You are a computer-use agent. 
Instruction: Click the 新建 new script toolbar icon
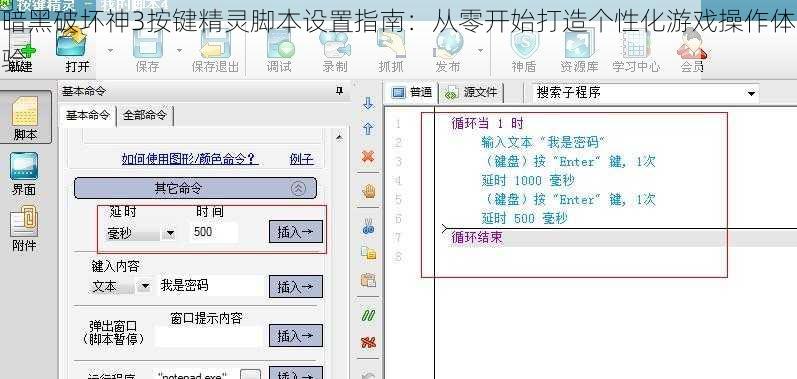pyautogui.click(x=20, y=51)
